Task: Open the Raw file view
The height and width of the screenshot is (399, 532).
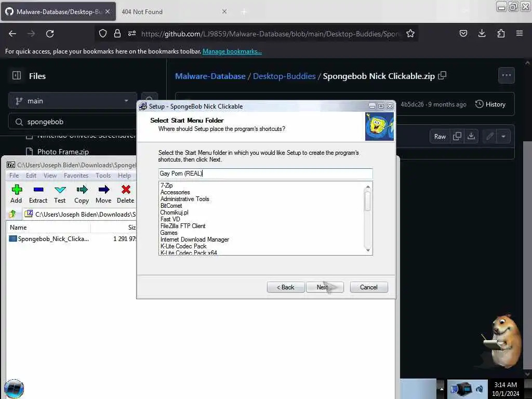Action: click(x=440, y=137)
